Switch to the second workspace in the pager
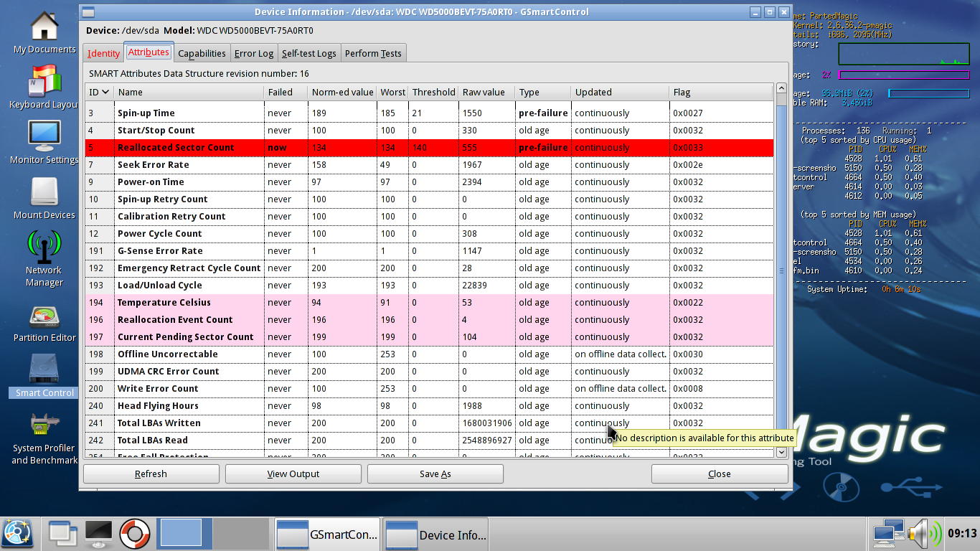The image size is (980, 551). 240,534
